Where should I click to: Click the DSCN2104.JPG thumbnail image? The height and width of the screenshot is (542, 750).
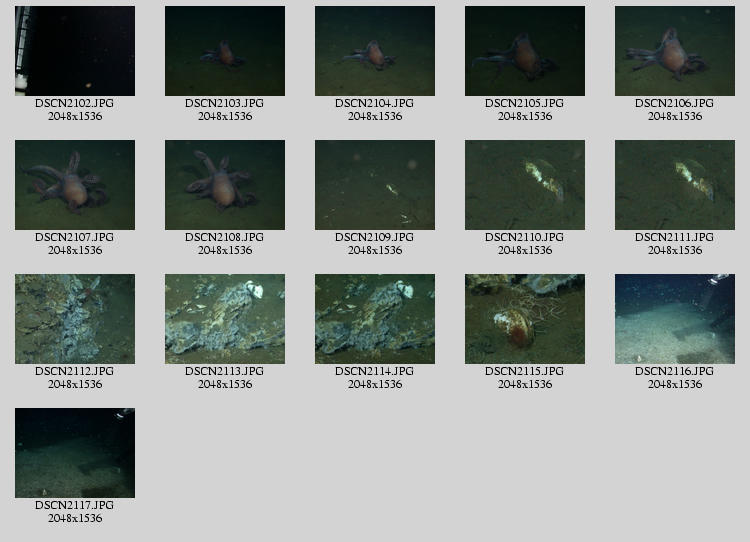point(375,51)
